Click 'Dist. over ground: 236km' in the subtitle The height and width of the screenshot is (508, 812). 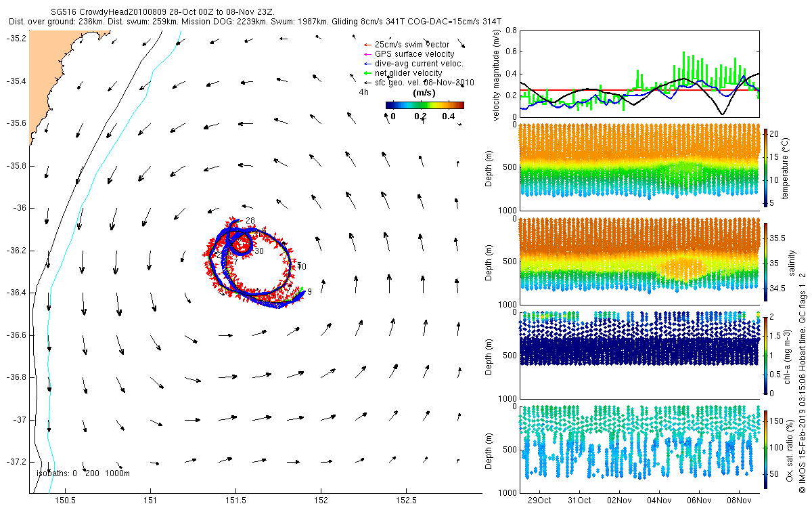[x=58, y=22]
